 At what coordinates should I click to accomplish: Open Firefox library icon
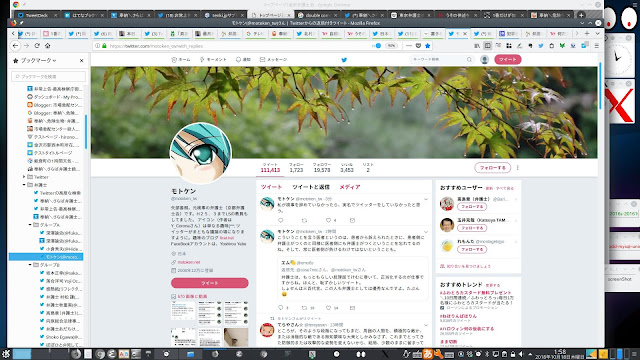tap(477, 46)
